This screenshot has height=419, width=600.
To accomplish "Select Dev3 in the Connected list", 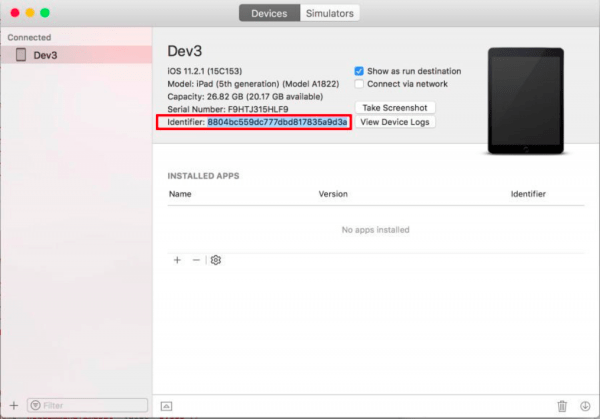I will pos(76,55).
